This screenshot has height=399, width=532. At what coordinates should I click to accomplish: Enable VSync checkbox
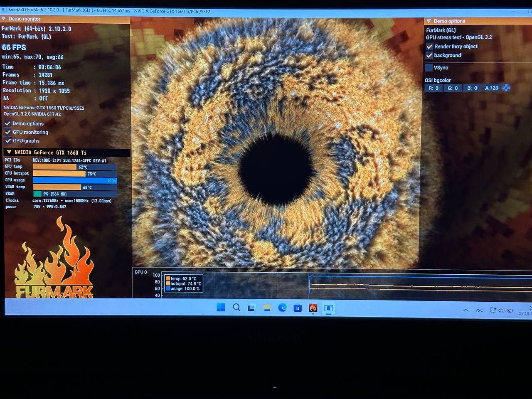tap(429, 68)
